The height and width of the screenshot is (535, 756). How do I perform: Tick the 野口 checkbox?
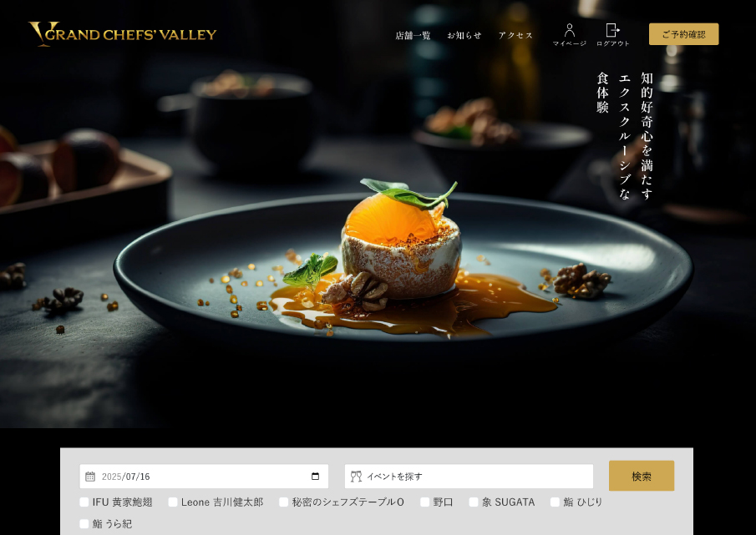[x=424, y=502]
